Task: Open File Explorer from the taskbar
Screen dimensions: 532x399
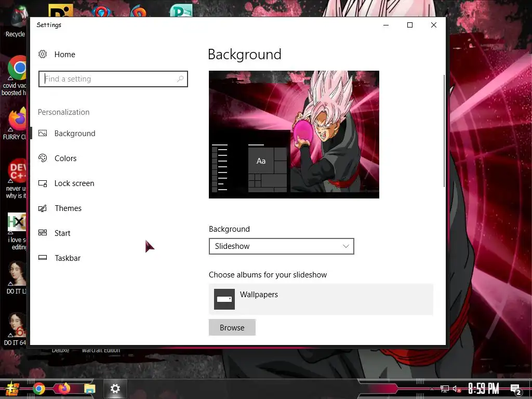Action: click(90, 389)
